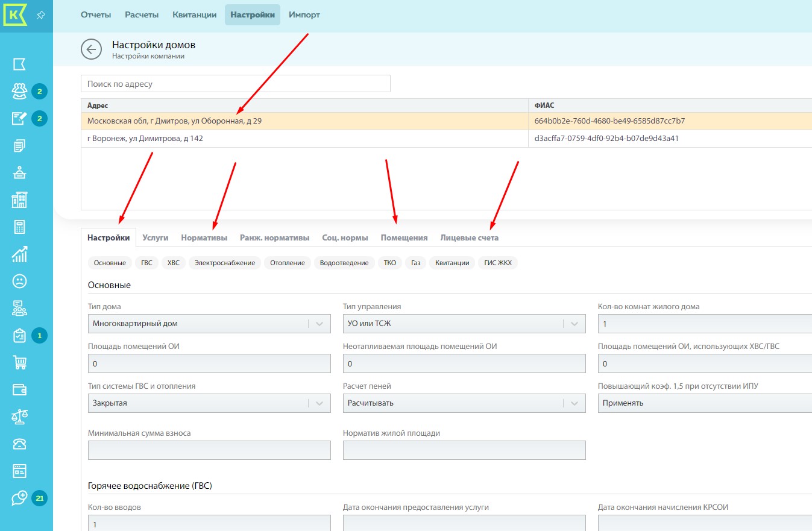The image size is (812, 531).
Task: Click the green K logo icon
Action: coord(16,15)
